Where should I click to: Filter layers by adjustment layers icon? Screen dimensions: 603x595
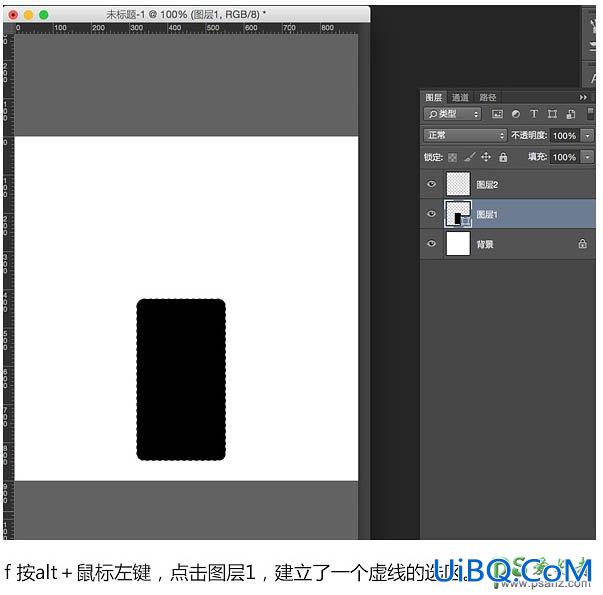(516, 114)
